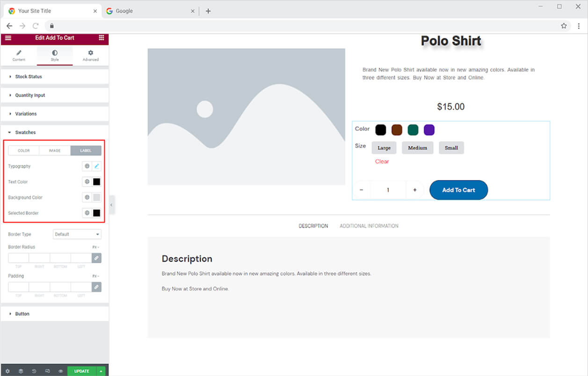Increase quantity with the plus button
The image size is (588, 376).
[414, 190]
